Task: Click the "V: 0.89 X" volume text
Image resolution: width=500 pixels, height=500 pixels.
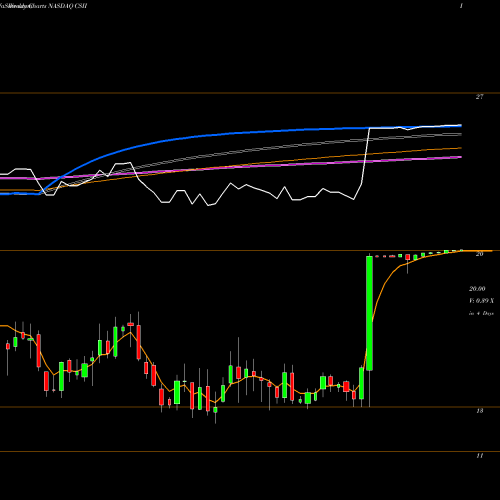Action: [x=481, y=301]
